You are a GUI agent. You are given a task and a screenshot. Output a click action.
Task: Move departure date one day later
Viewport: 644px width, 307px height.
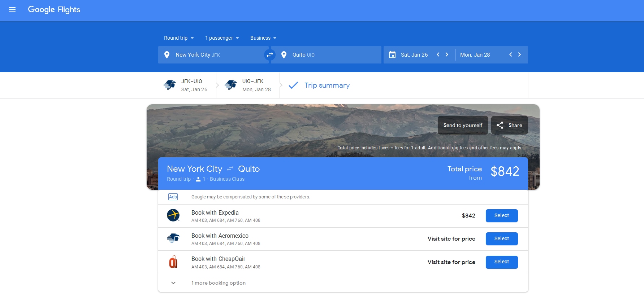click(447, 54)
